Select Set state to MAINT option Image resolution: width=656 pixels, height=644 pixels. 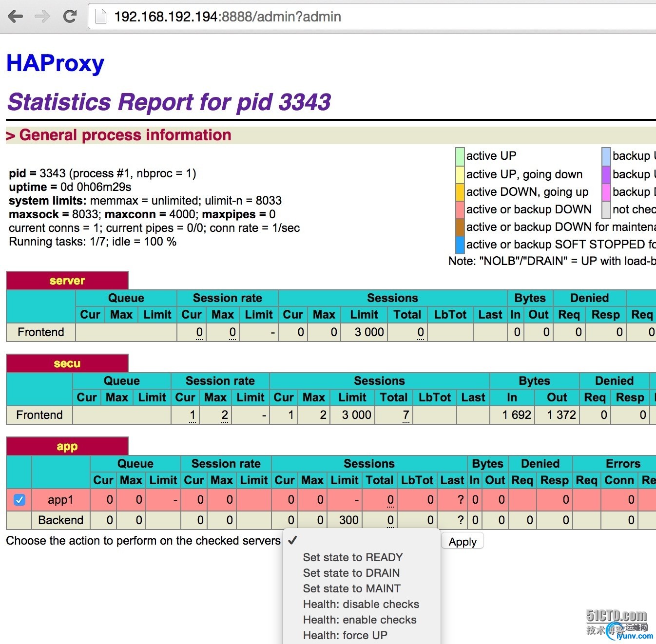pos(351,588)
